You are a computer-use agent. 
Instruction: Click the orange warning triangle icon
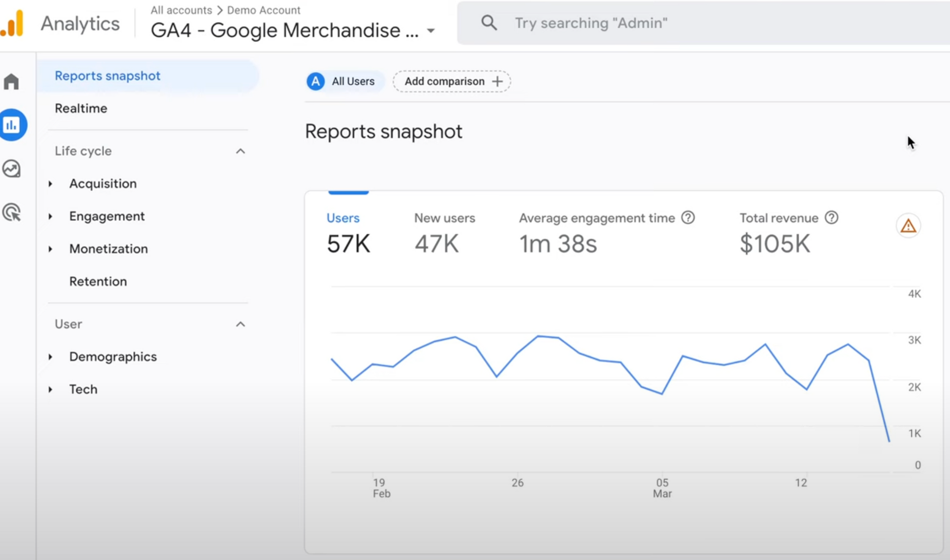(x=908, y=226)
